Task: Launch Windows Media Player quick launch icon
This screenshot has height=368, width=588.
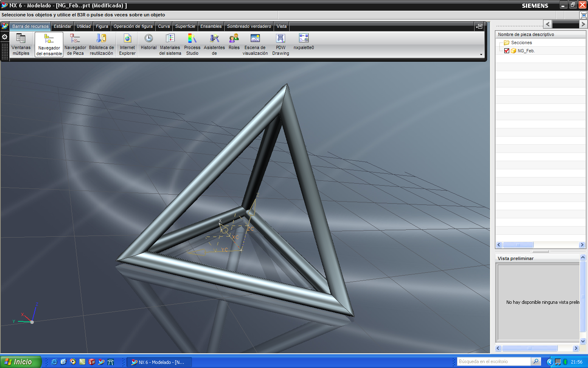Action: coord(73,362)
